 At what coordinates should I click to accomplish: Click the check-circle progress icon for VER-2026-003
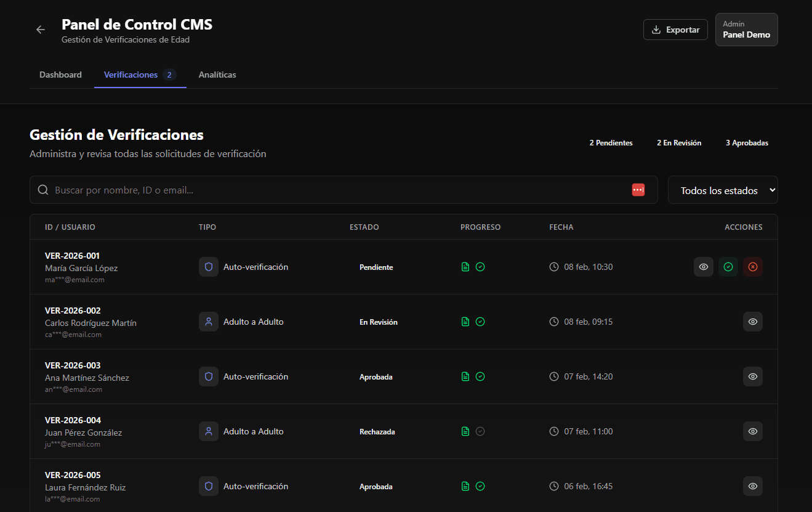tap(480, 376)
